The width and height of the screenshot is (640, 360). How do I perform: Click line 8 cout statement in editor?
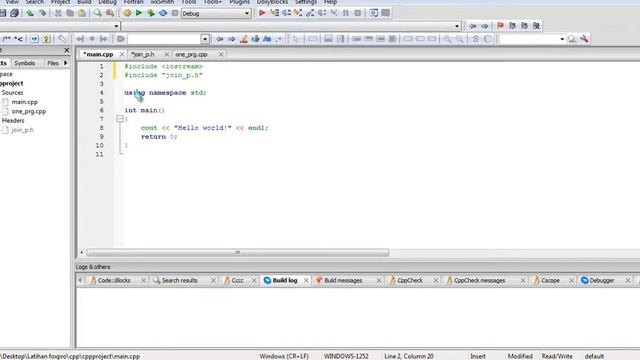204,128
